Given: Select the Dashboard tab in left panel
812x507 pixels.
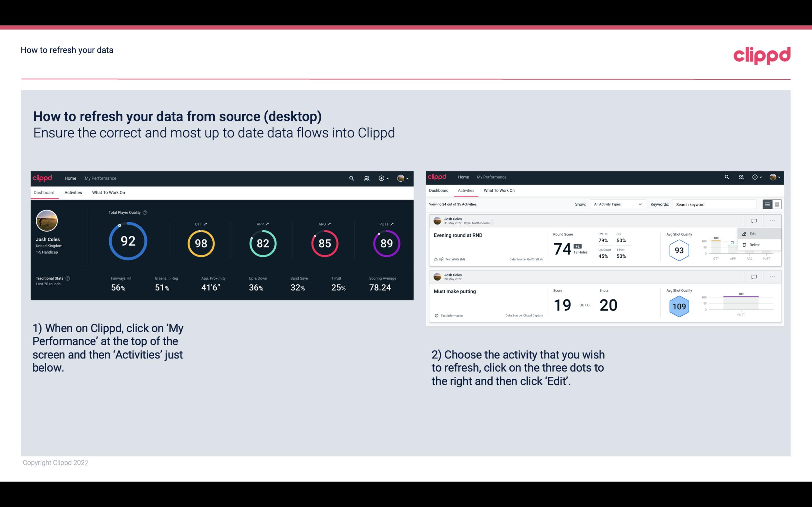Looking at the screenshot, I should (x=44, y=192).
